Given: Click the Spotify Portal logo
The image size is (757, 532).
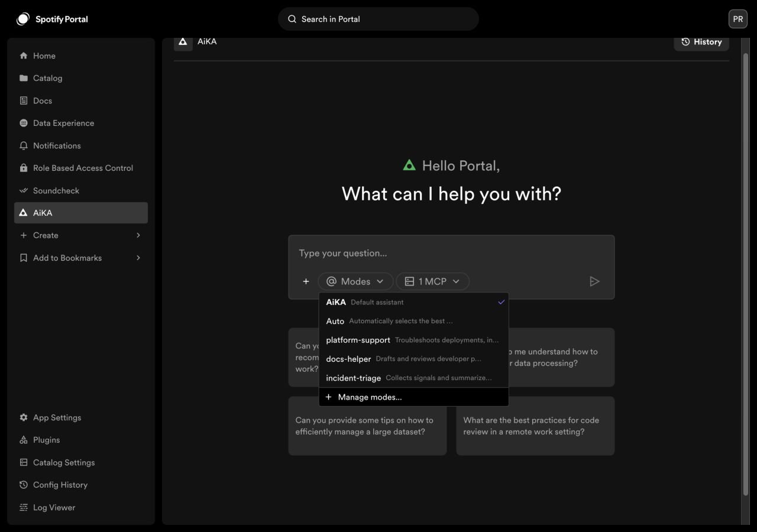Looking at the screenshot, I should pyautogui.click(x=52, y=19).
